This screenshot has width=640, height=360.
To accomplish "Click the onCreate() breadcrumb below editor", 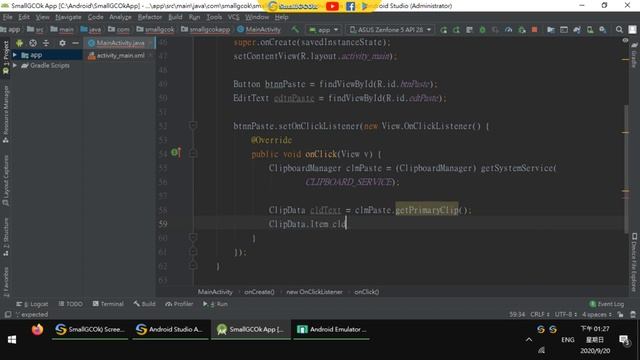I will (x=259, y=292).
